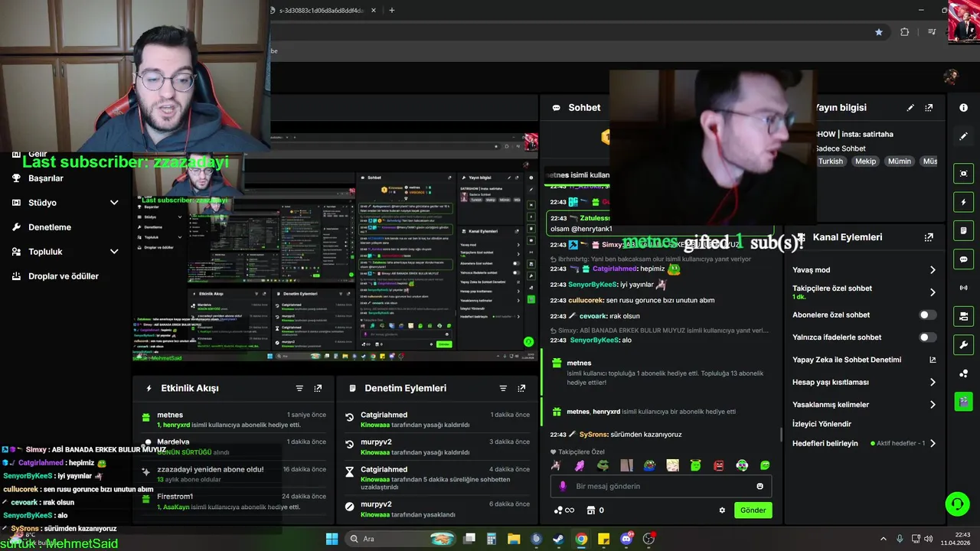Toggle the chat bubble sidebar icon
This screenshot has width=980, height=551.
coord(963,259)
